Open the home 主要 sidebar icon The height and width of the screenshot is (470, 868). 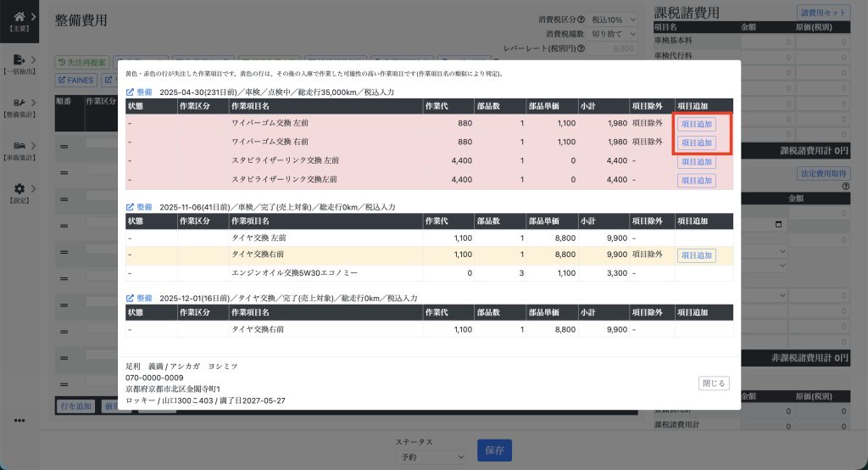pyautogui.click(x=19, y=16)
